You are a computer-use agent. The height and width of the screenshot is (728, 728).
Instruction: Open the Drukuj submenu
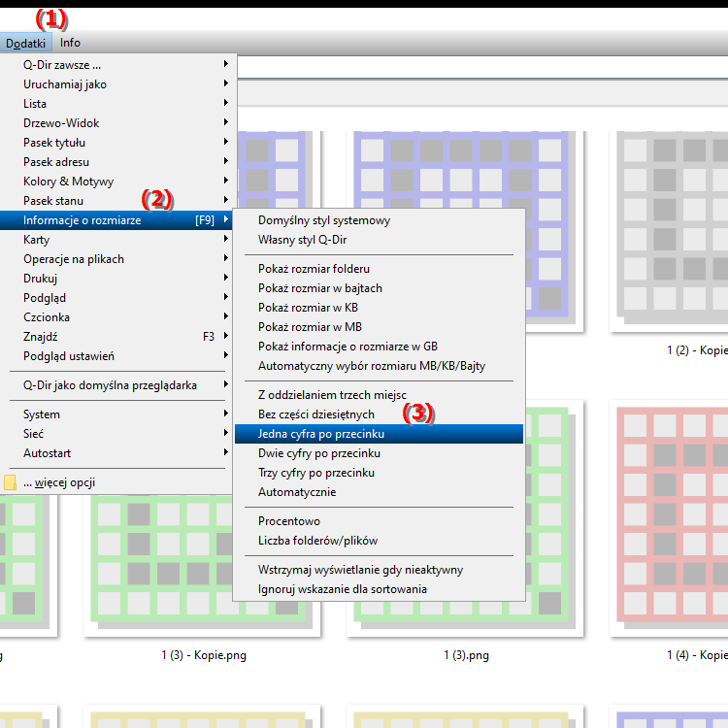[117, 279]
